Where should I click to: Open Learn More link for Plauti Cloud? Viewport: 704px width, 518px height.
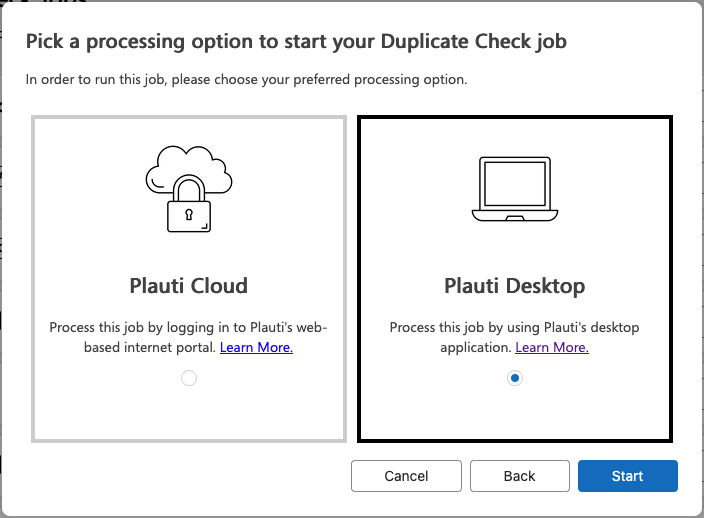(x=256, y=347)
